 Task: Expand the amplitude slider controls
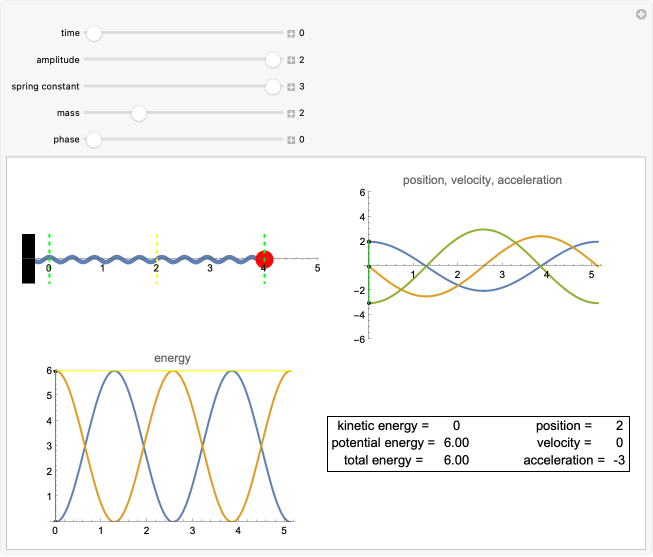click(291, 60)
